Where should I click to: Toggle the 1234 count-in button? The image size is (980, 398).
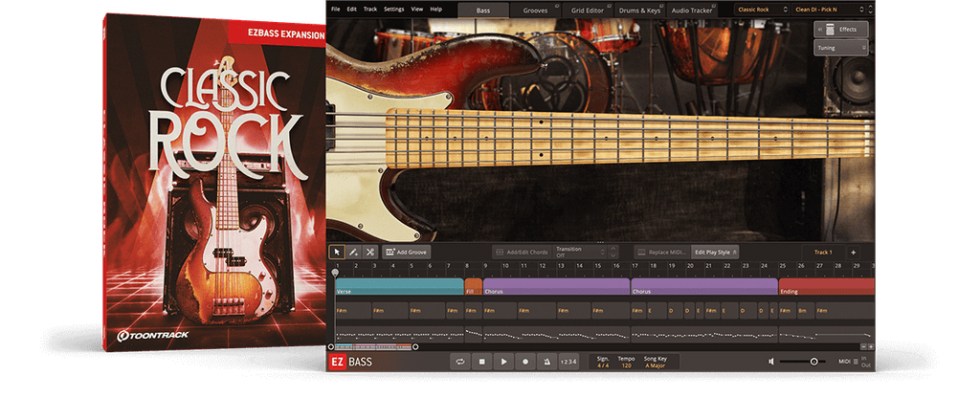[x=568, y=361]
